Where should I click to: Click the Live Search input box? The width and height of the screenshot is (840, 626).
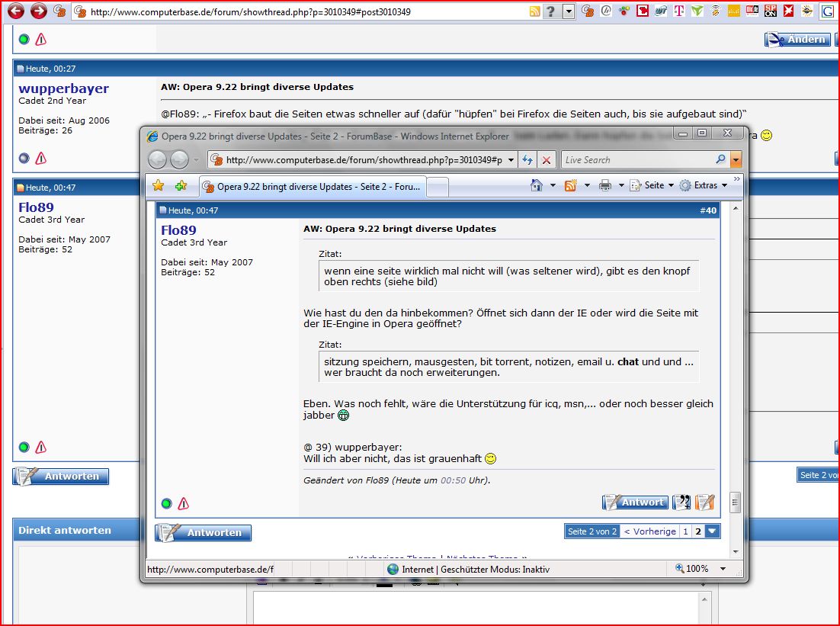point(637,159)
